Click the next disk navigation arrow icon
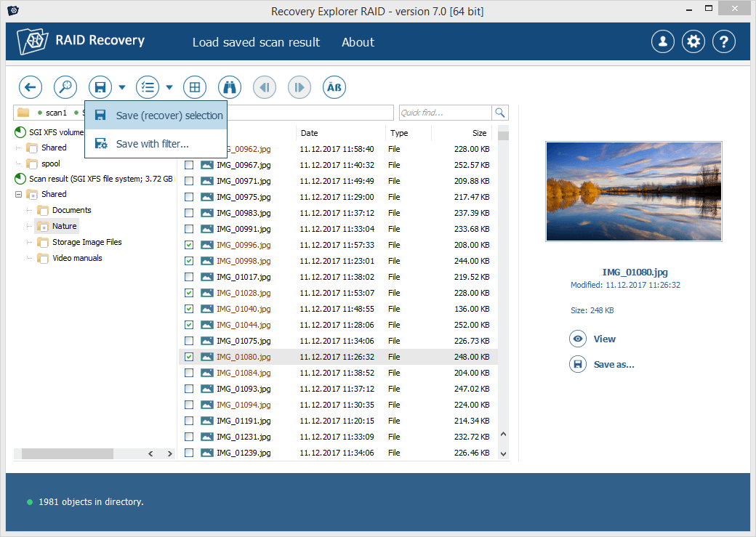The image size is (756, 537). click(x=299, y=86)
